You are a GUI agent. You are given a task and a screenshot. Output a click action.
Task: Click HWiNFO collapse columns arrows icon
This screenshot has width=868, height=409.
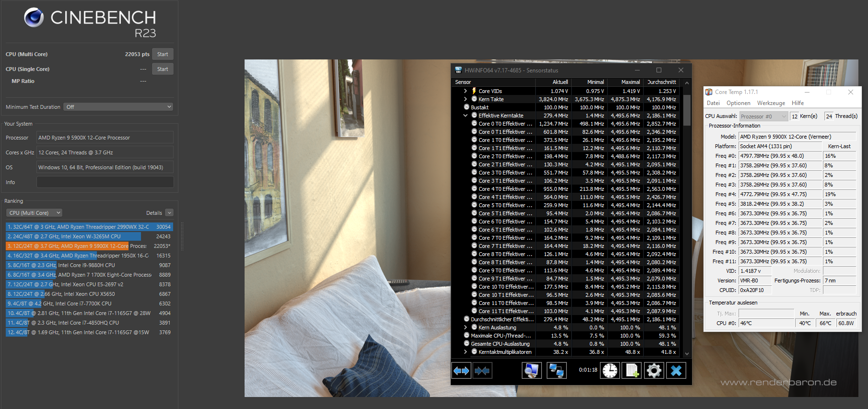coord(482,371)
